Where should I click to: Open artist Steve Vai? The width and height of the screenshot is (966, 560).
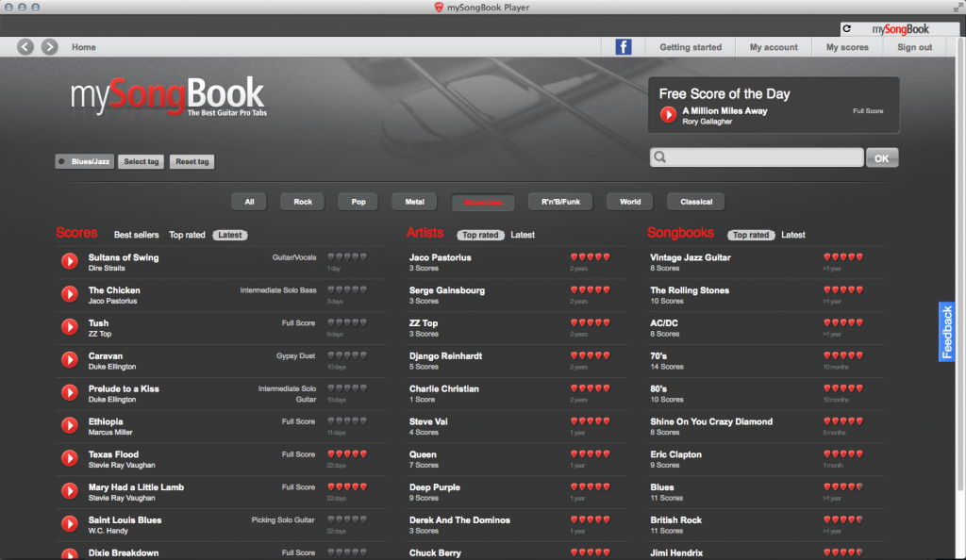[x=428, y=421]
